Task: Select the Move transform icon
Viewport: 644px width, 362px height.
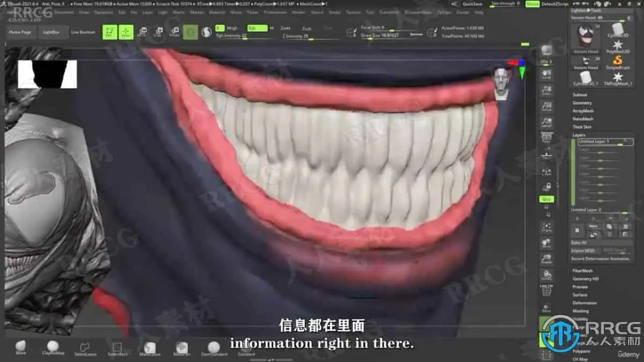Action: pyautogui.click(x=142, y=32)
